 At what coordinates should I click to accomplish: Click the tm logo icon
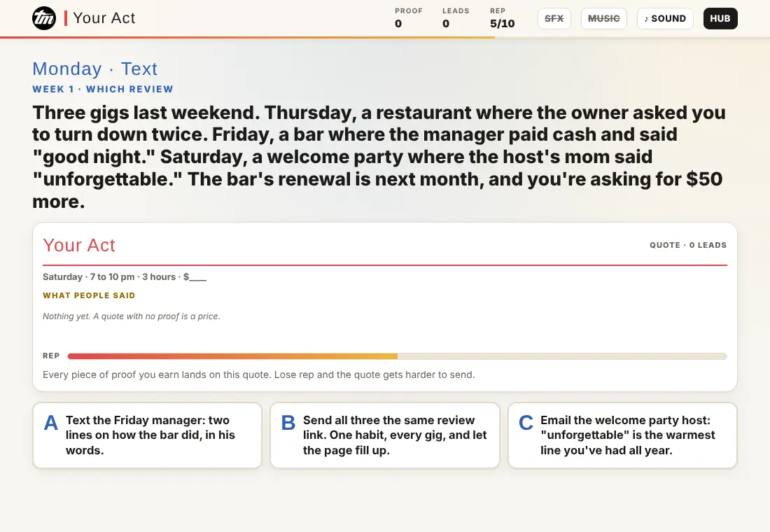coord(44,19)
